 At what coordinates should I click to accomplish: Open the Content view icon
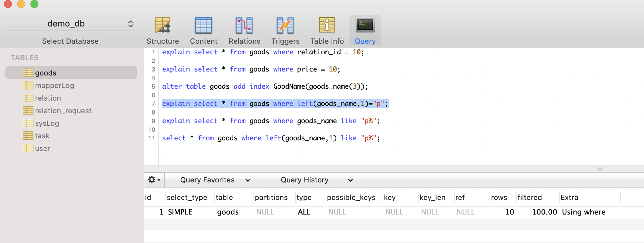point(204,25)
